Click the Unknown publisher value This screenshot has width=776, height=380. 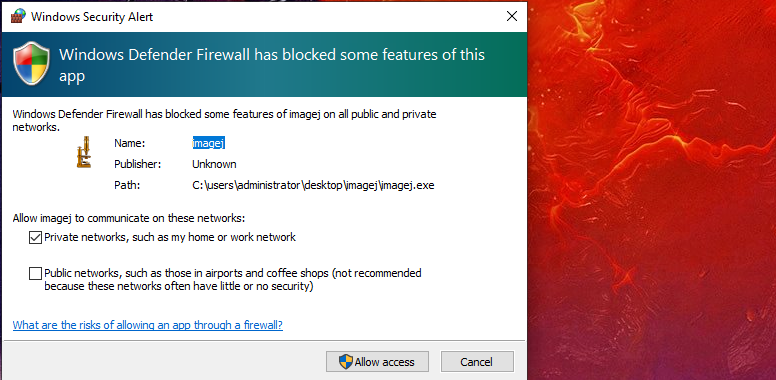coord(214,164)
